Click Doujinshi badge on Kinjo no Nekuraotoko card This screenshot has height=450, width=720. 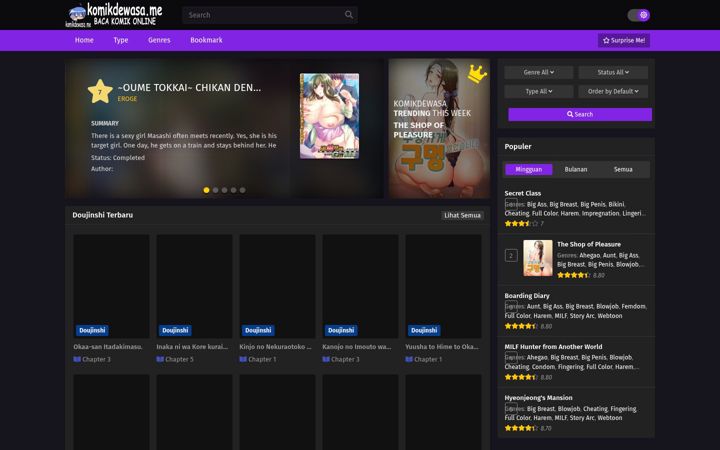(x=258, y=330)
